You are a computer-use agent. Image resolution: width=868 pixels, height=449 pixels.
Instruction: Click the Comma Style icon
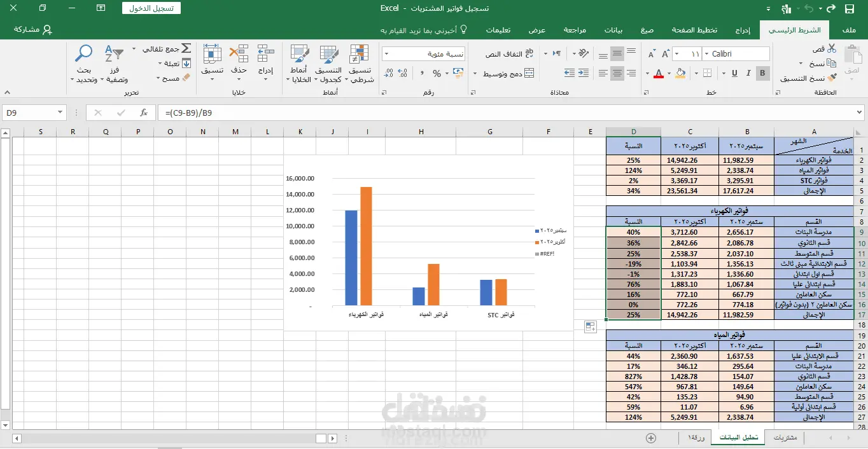tap(422, 74)
